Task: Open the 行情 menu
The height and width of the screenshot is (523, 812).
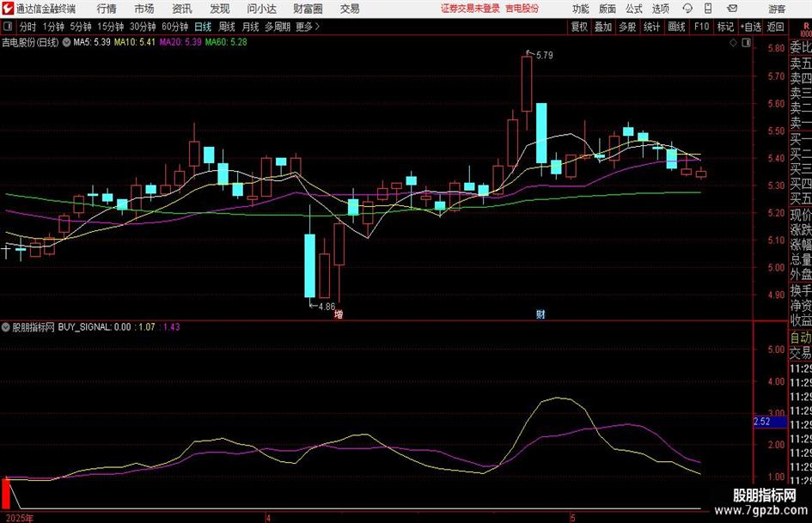Action: point(107,9)
